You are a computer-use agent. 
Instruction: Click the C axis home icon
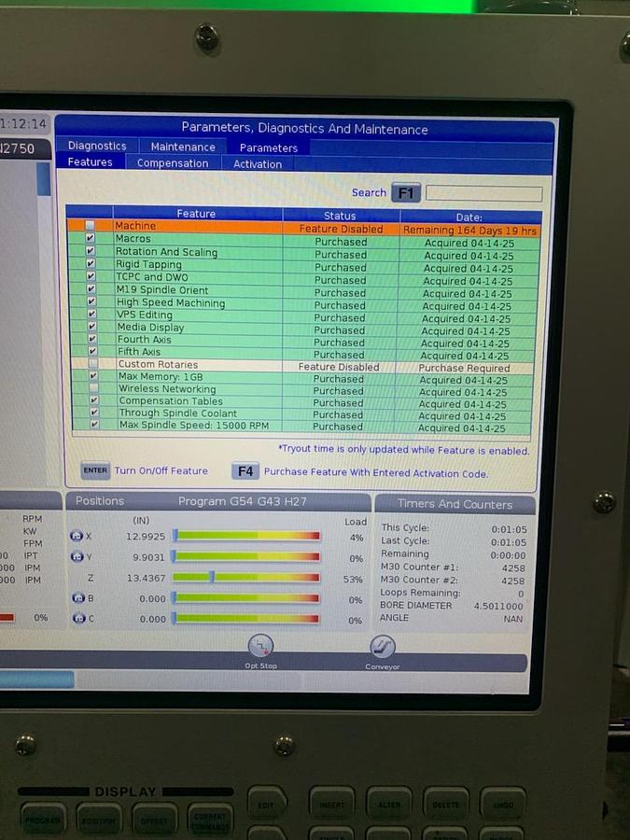point(77,619)
